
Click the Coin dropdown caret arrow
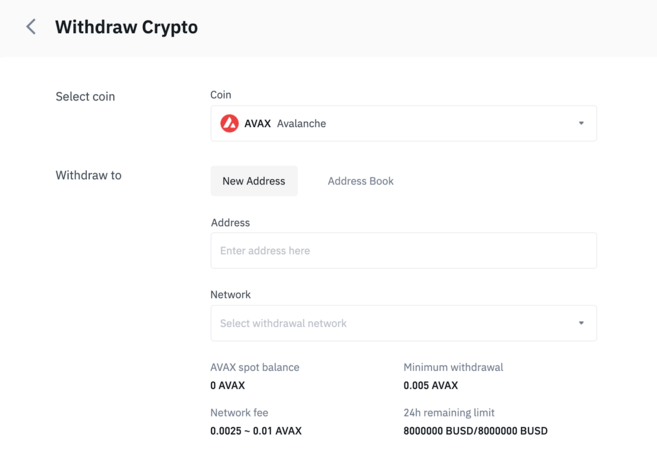581,124
